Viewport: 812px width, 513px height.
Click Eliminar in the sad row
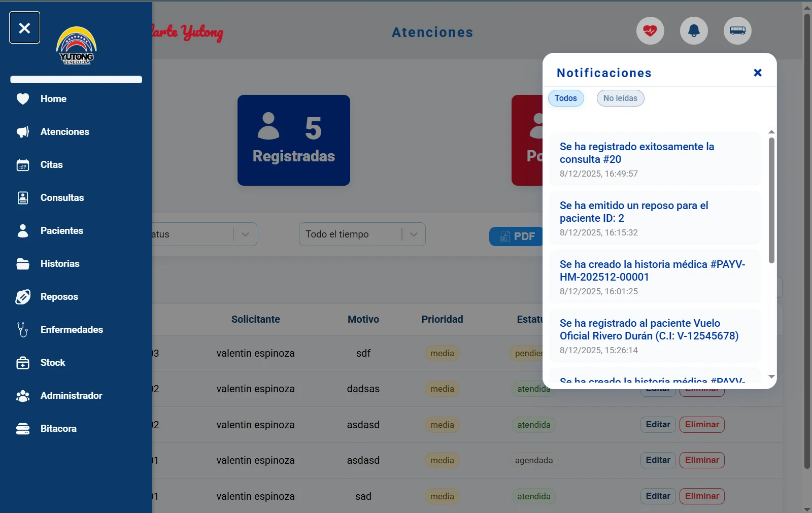[702, 496]
